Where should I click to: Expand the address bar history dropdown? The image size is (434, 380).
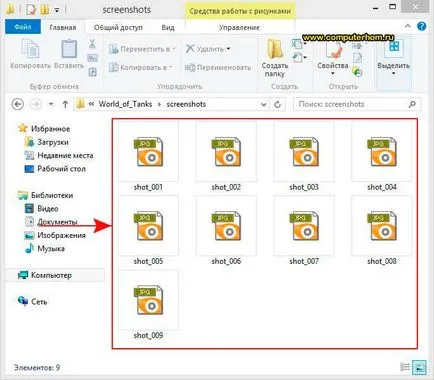pyautogui.click(x=264, y=104)
